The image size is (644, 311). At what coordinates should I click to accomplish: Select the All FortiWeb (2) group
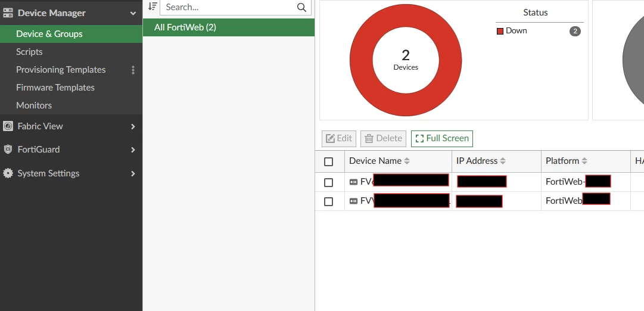click(x=229, y=27)
